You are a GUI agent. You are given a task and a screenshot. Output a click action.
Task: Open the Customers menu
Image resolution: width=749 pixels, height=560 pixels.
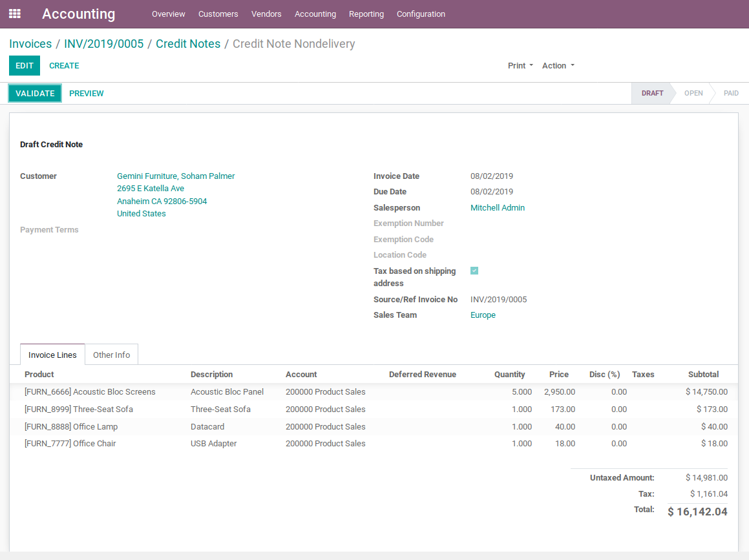[x=218, y=14]
